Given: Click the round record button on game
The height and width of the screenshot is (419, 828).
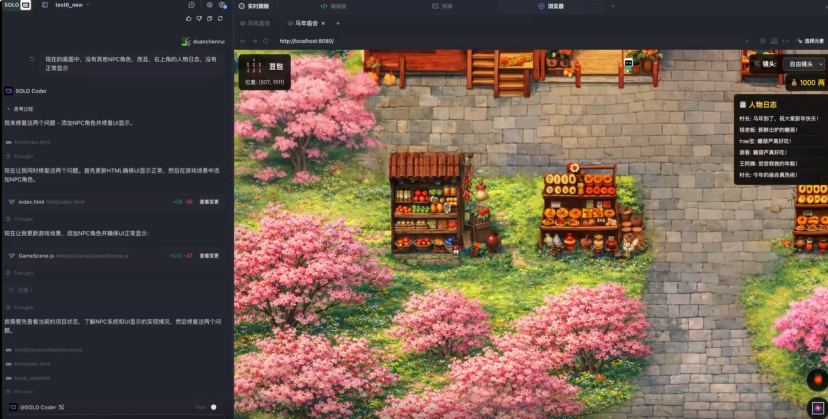Looking at the screenshot, I should [817, 380].
